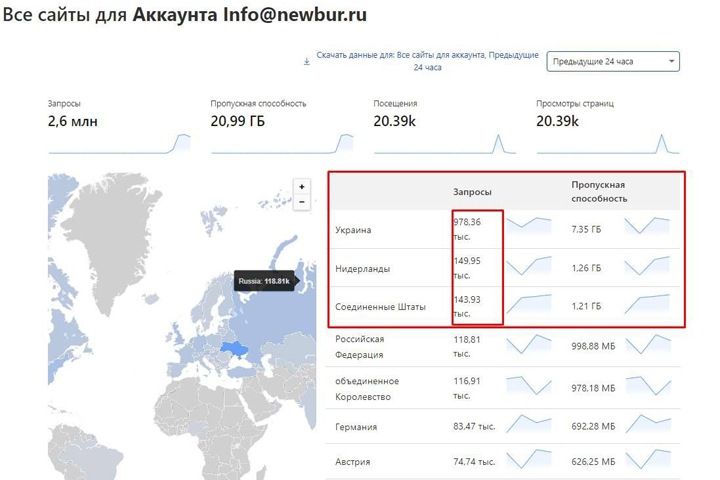Click Ukraine highlighted on the world map
Screen dimensions: 720x480
coord(237,348)
